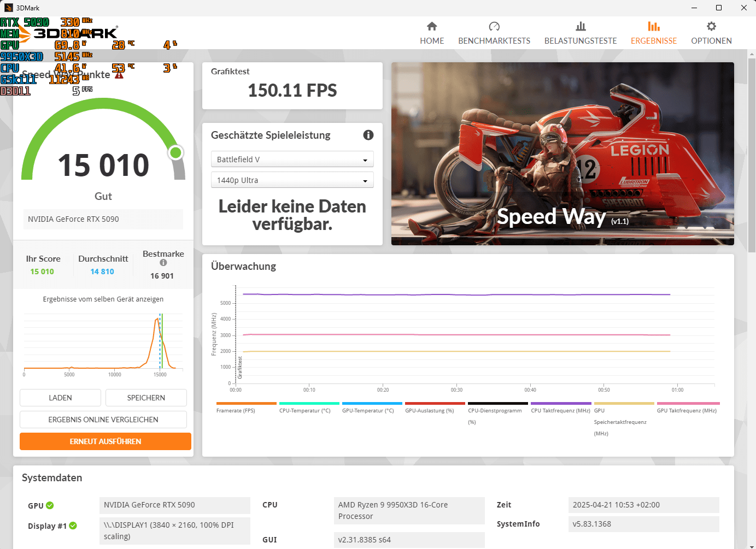Click the info icon under Bestmarke

click(163, 263)
